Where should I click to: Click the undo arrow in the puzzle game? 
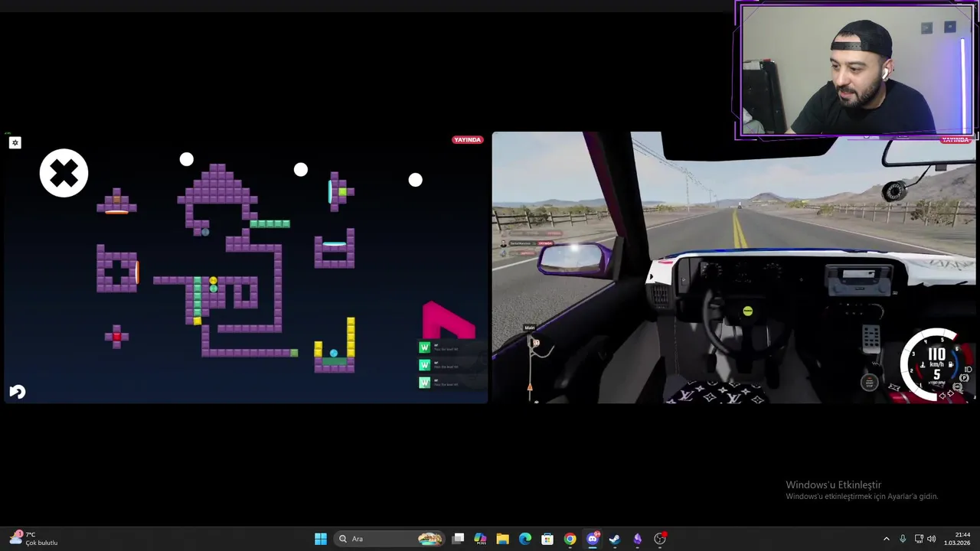coord(17,392)
